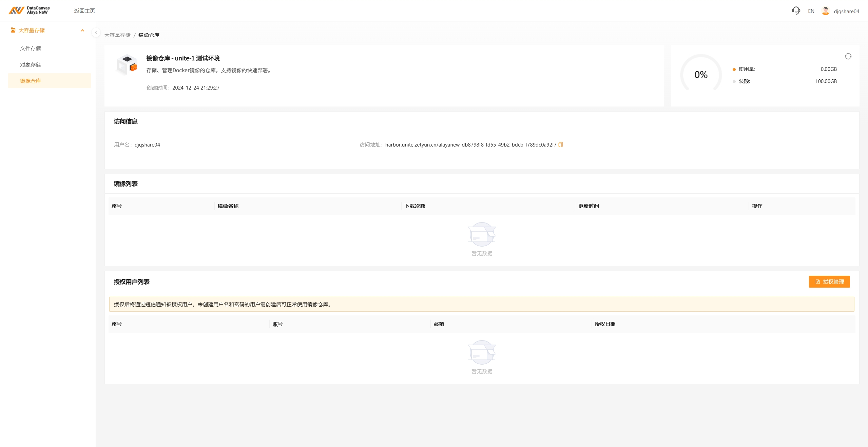The height and width of the screenshot is (447, 868).
Task: Collapse the 大容量存储 menu group
Action: tap(82, 31)
